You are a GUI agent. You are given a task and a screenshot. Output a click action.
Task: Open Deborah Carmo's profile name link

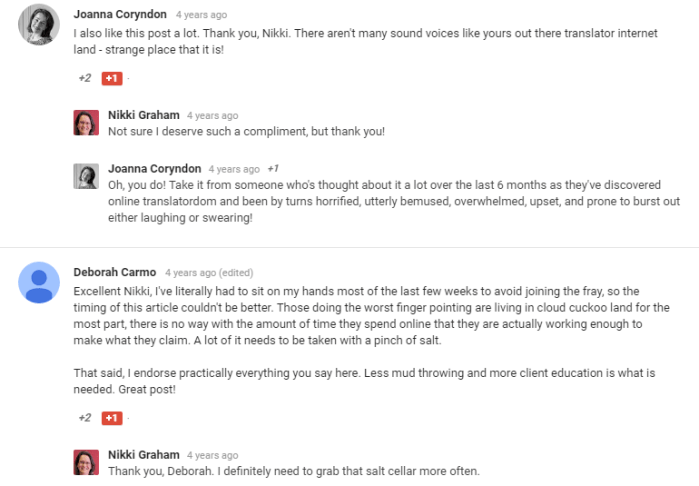[x=114, y=271]
